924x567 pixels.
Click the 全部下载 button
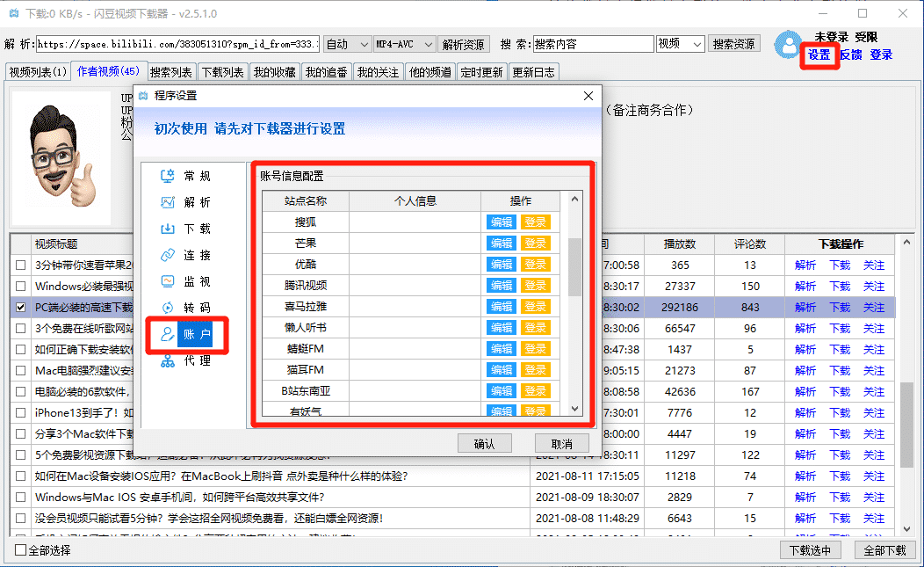(885, 550)
